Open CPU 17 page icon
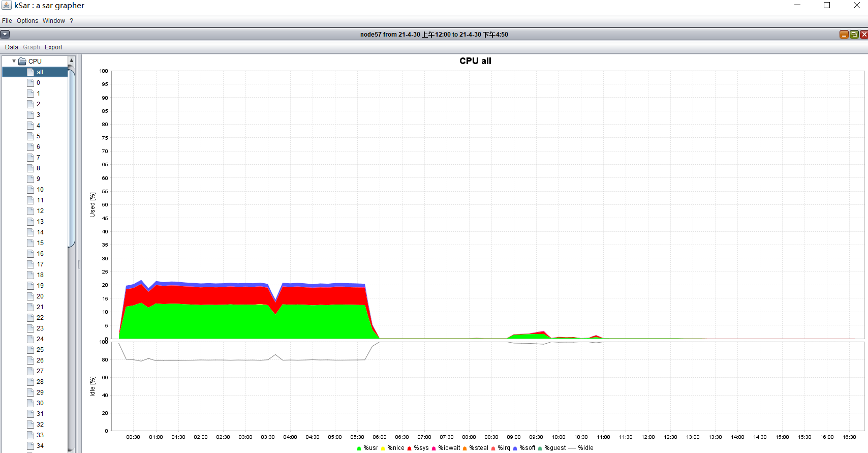Viewport: 868px width, 453px height. [30, 264]
